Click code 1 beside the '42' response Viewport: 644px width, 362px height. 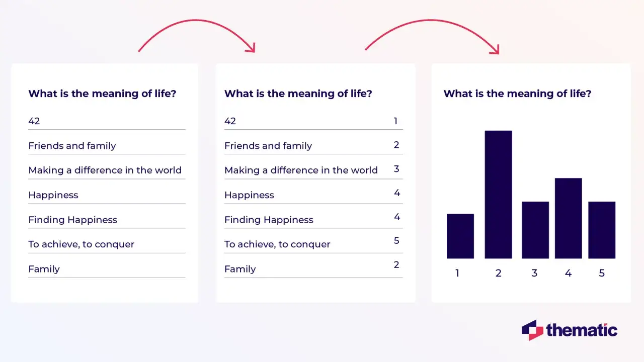click(395, 121)
